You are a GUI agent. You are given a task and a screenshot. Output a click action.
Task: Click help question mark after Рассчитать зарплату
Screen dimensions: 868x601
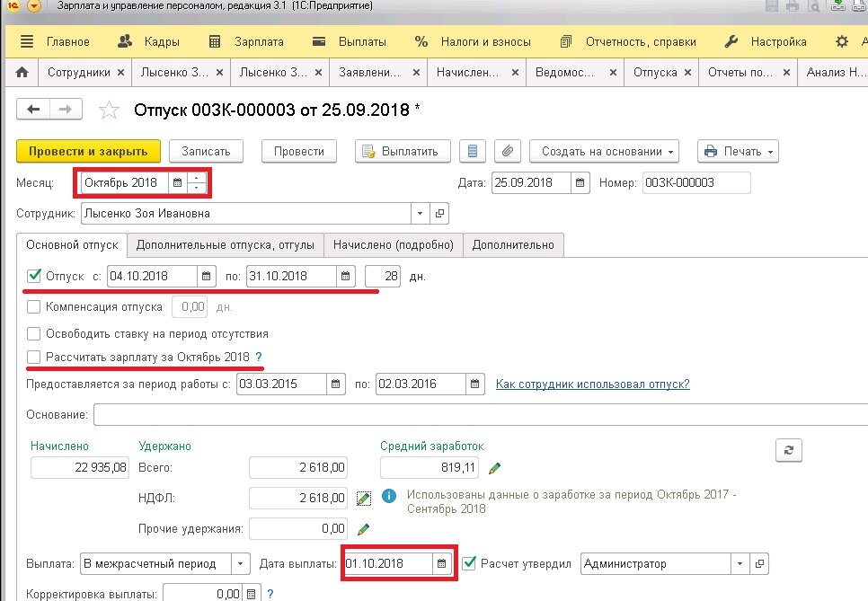pos(259,358)
